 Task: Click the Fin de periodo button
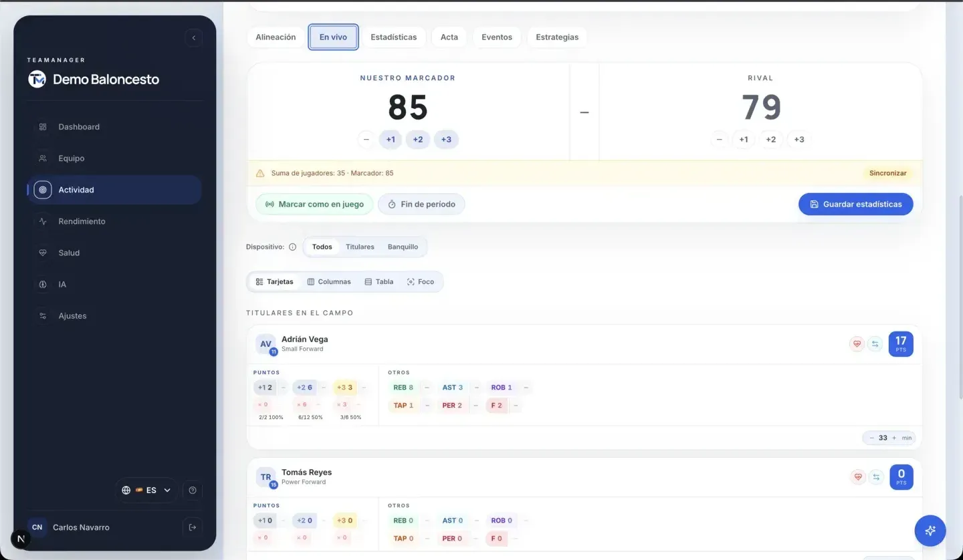[x=421, y=204]
